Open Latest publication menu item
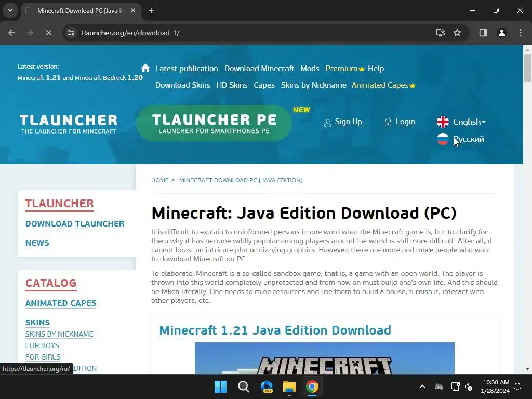This screenshot has height=399, width=532. click(187, 69)
